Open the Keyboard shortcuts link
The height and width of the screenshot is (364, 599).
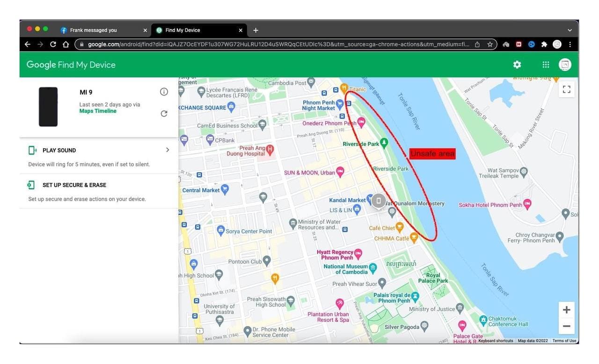click(496, 341)
